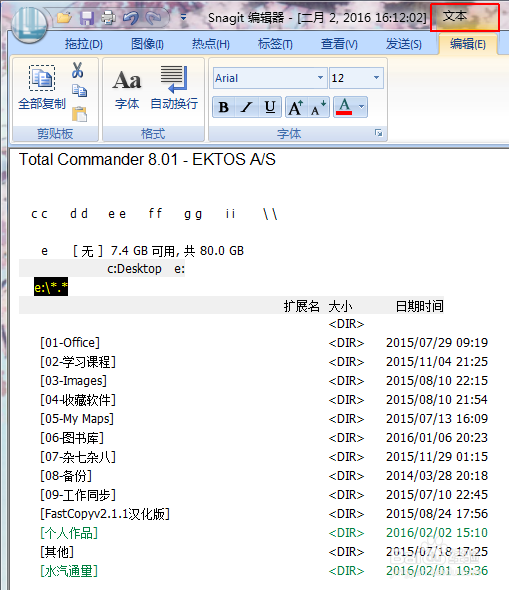The width and height of the screenshot is (509, 590).
Task: Click the c:Desktop e: text line
Action: point(146,269)
